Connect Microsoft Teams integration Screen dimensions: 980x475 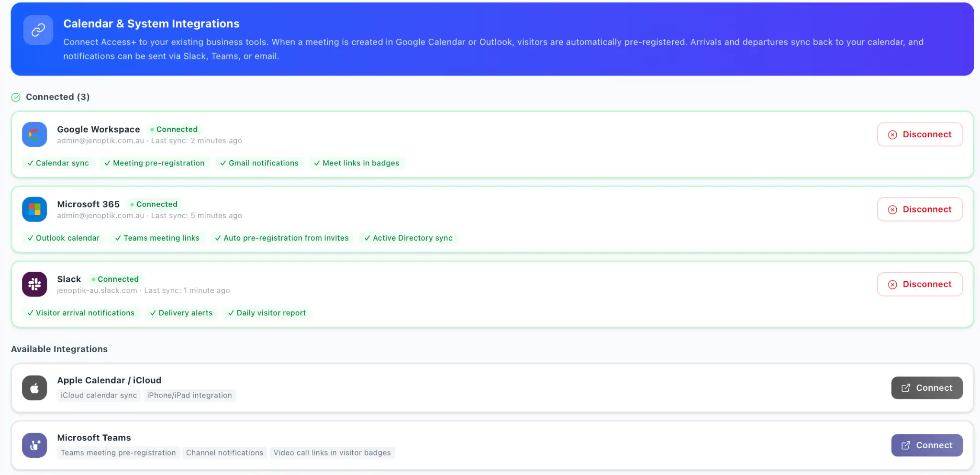click(927, 445)
